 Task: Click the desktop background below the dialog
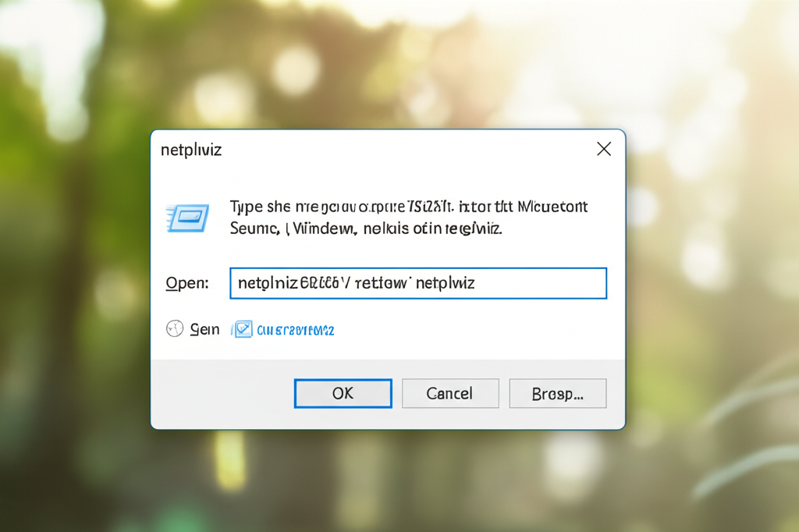390,484
